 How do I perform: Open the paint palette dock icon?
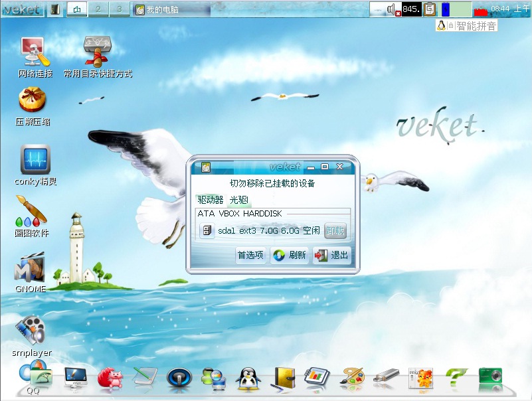tap(352, 378)
